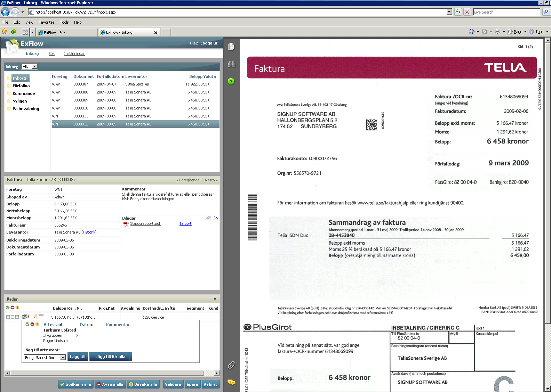Click the Stop loading red X icon
The width and height of the screenshot is (551, 392).
pos(467,12)
